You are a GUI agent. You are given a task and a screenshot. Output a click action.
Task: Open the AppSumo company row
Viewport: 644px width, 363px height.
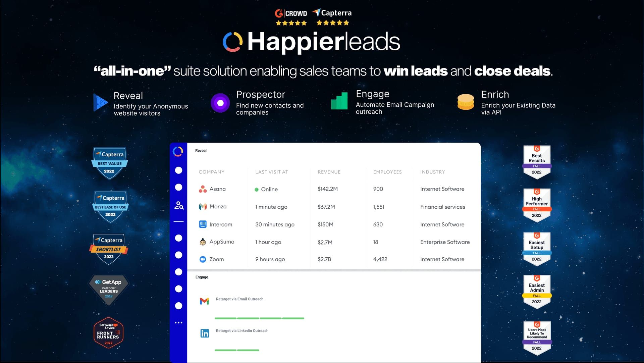(334, 242)
